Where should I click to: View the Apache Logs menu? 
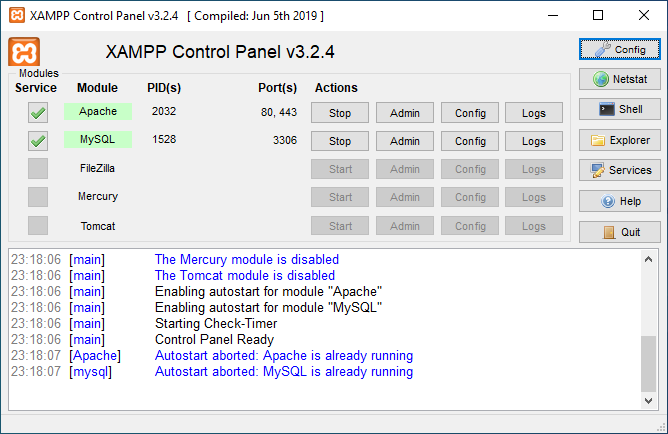(x=534, y=113)
